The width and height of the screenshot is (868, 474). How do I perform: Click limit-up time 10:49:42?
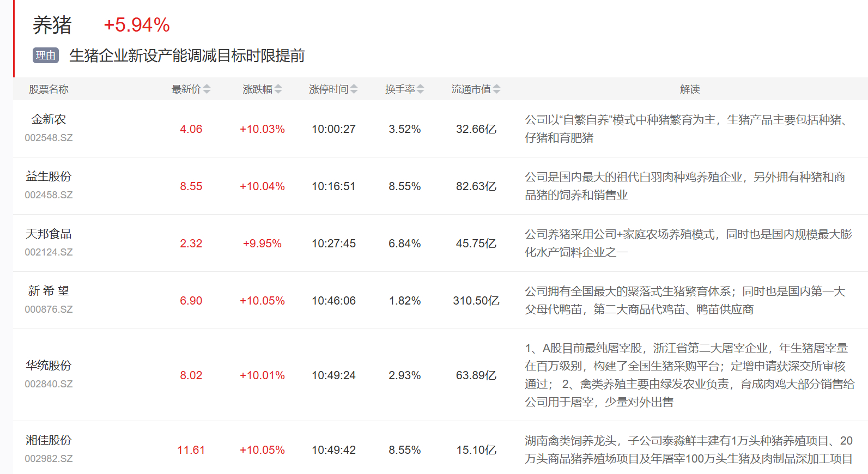pyautogui.click(x=333, y=450)
